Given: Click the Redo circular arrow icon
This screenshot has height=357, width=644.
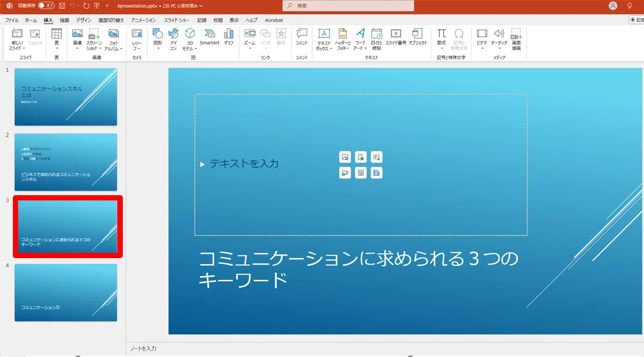Looking at the screenshot, I should (x=86, y=6).
